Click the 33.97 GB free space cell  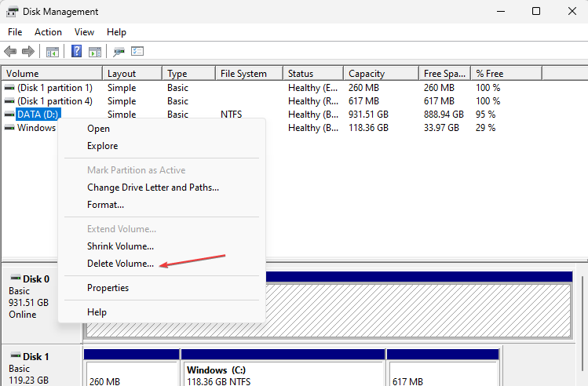(441, 128)
